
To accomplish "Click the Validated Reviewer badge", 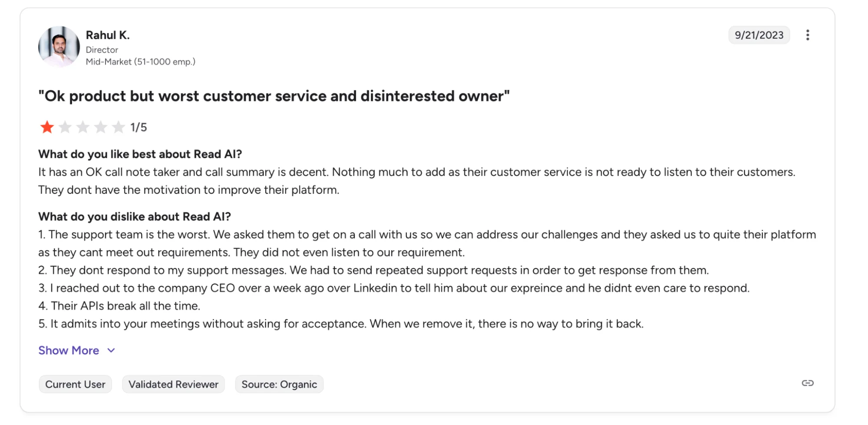I will point(173,384).
